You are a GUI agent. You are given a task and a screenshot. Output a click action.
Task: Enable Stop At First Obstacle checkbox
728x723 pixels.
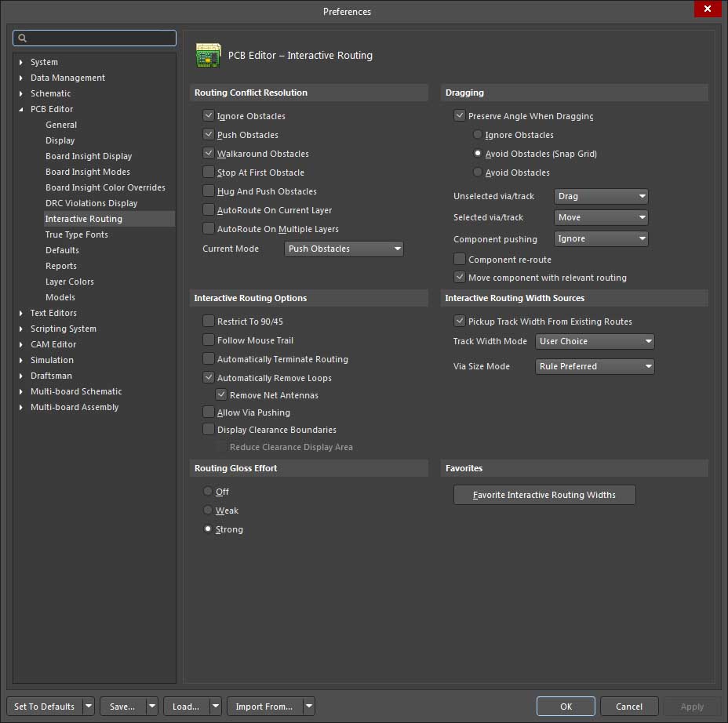(209, 173)
